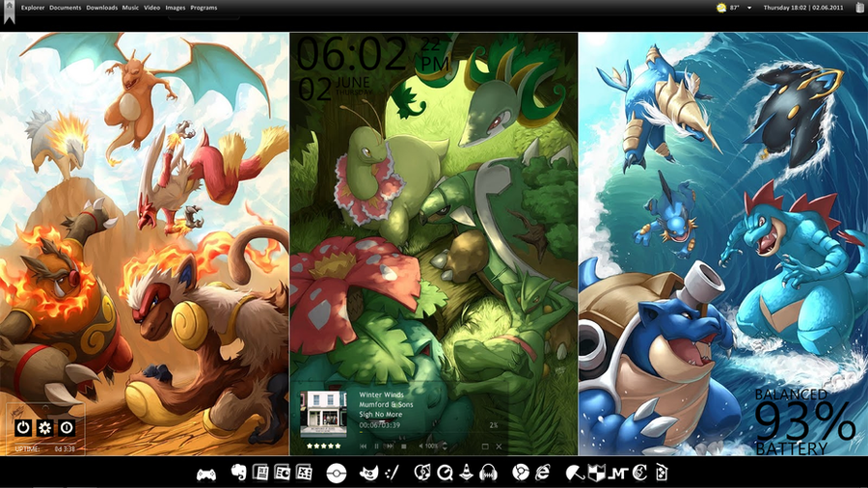Click the square open-player button
868x488 pixels.
tap(485, 446)
